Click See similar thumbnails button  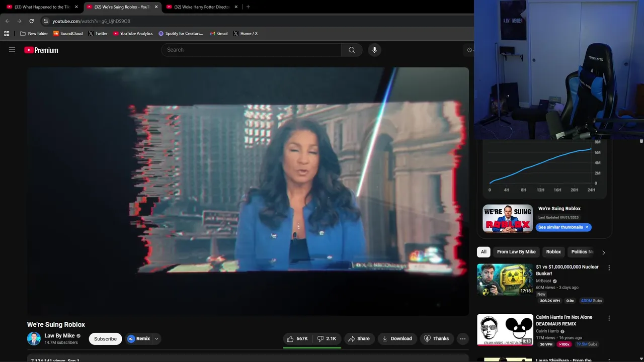pos(563,227)
